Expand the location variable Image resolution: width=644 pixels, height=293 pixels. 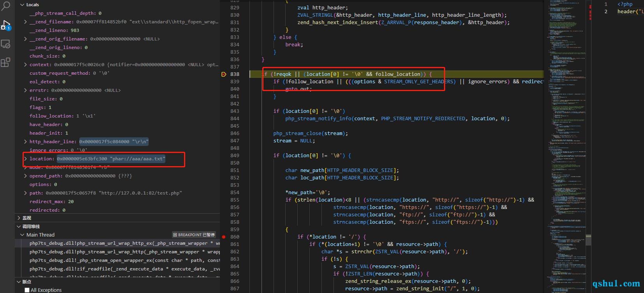(x=26, y=159)
